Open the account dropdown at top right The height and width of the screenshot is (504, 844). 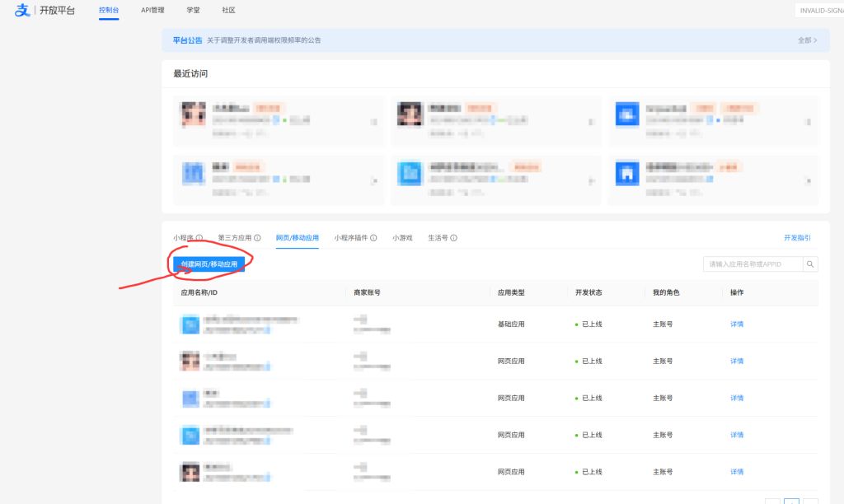(818, 11)
